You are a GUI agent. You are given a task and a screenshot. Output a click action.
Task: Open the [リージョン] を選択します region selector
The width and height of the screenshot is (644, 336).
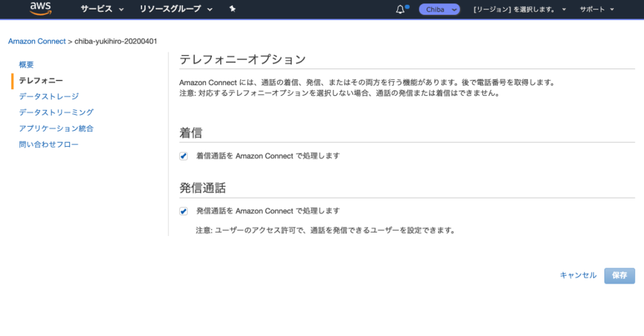coord(519,9)
